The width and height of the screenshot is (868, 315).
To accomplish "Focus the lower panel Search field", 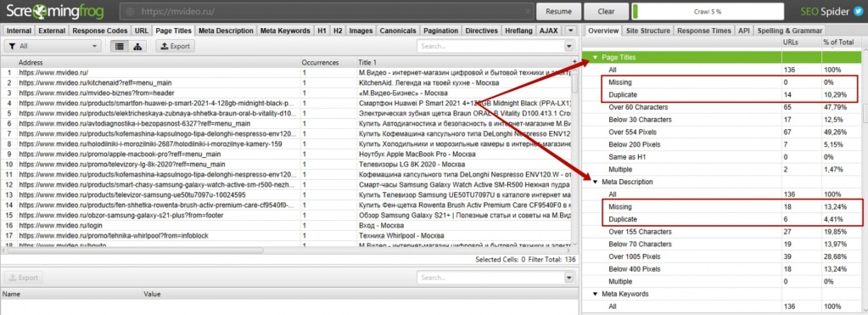I will tap(490, 278).
